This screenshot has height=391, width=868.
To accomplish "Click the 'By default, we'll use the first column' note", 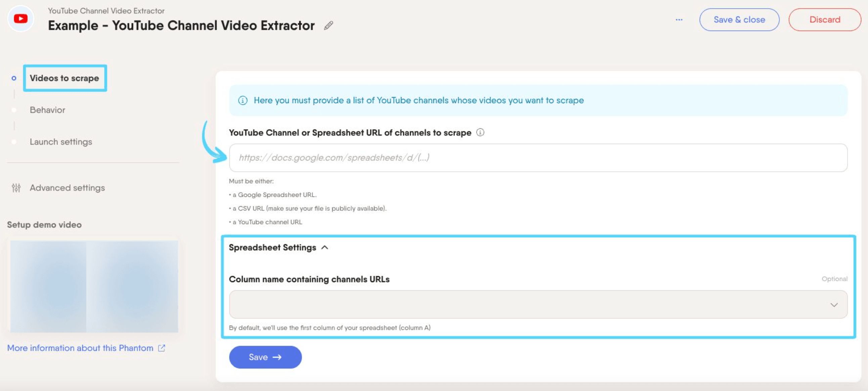I will point(330,328).
